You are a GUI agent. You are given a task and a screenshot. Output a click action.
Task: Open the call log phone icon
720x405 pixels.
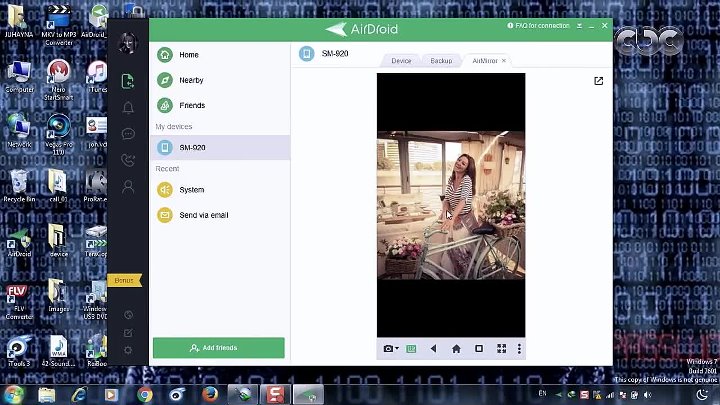point(128,160)
